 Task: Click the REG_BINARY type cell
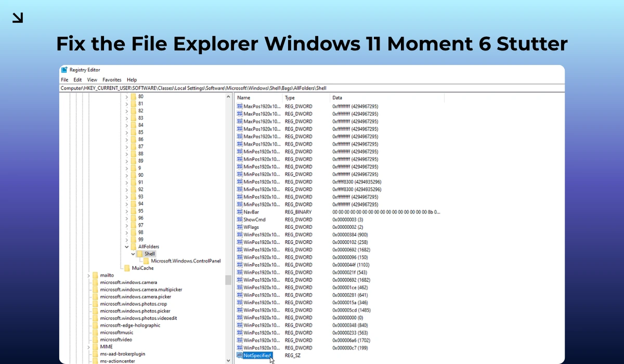tap(298, 212)
